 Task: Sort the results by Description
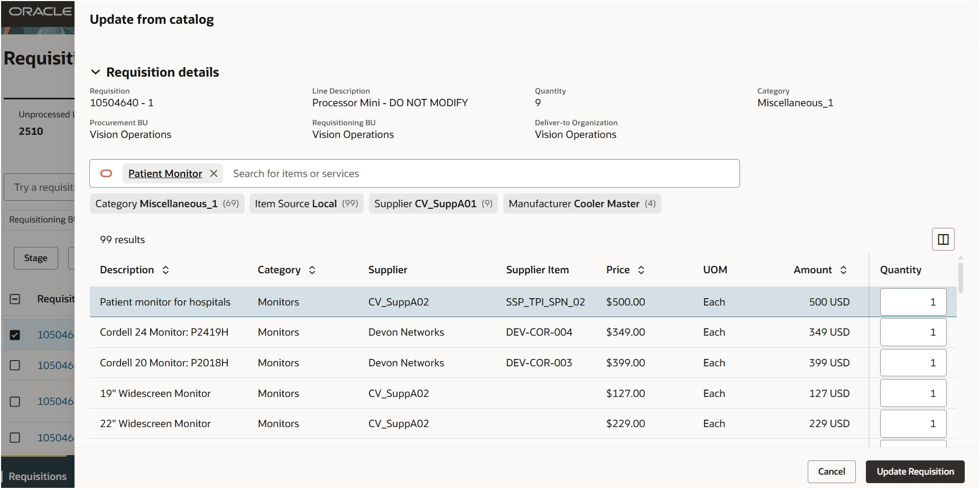165,270
